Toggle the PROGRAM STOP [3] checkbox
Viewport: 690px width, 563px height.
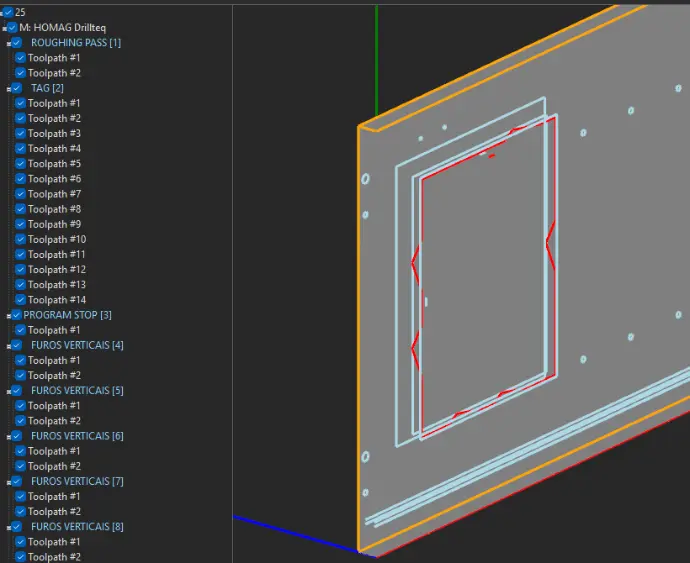point(16,315)
